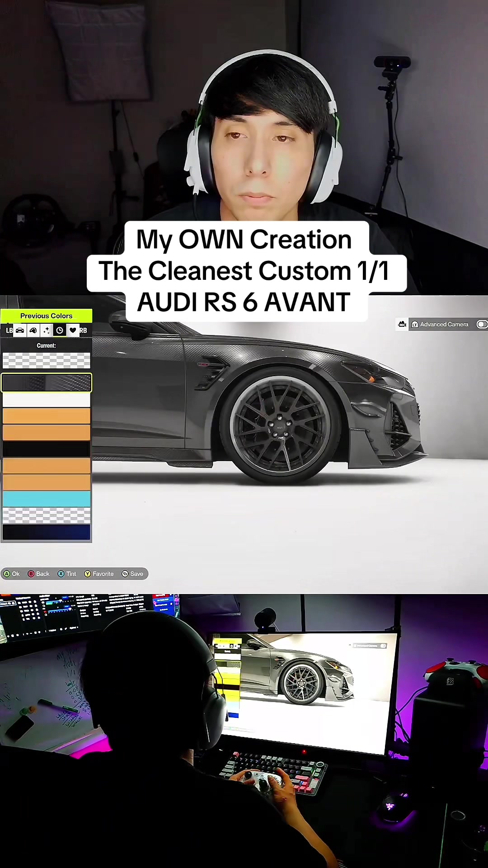
Task: Pick the cyan color swatch
Action: [x=47, y=499]
